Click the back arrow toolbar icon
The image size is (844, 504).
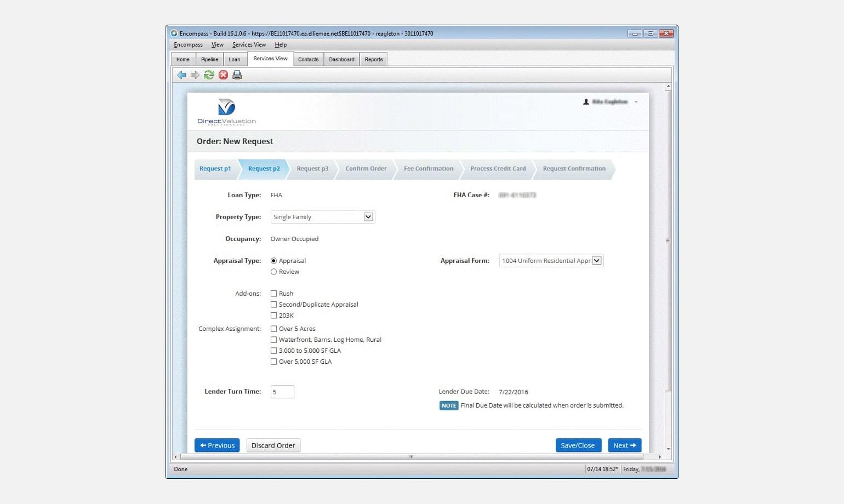tap(181, 75)
